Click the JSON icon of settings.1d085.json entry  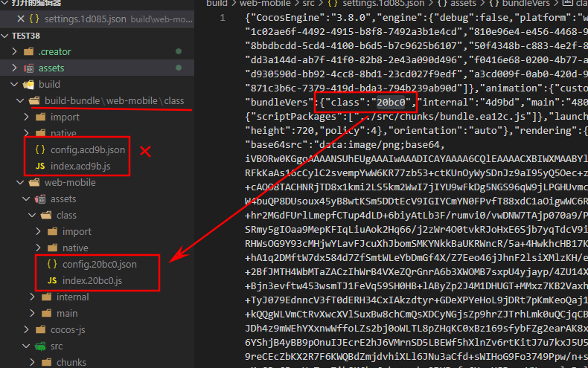[x=34, y=19]
